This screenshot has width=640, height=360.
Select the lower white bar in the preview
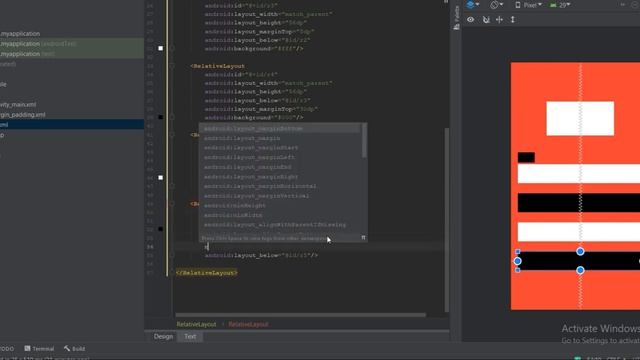(x=579, y=232)
